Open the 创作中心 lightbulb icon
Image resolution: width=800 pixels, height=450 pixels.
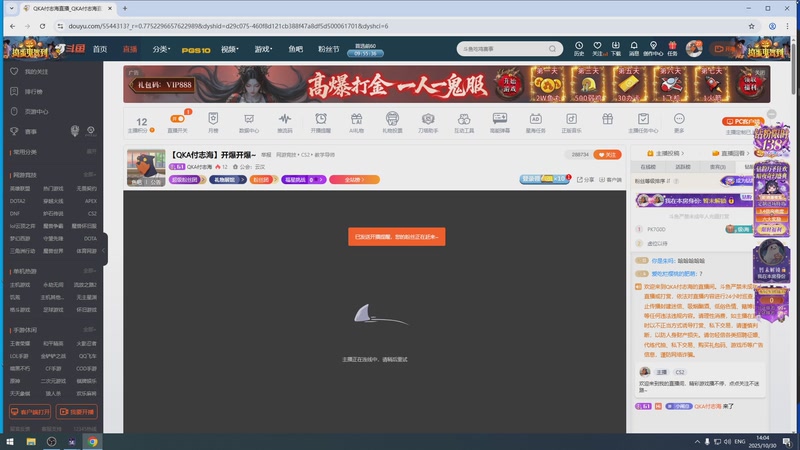point(653,48)
